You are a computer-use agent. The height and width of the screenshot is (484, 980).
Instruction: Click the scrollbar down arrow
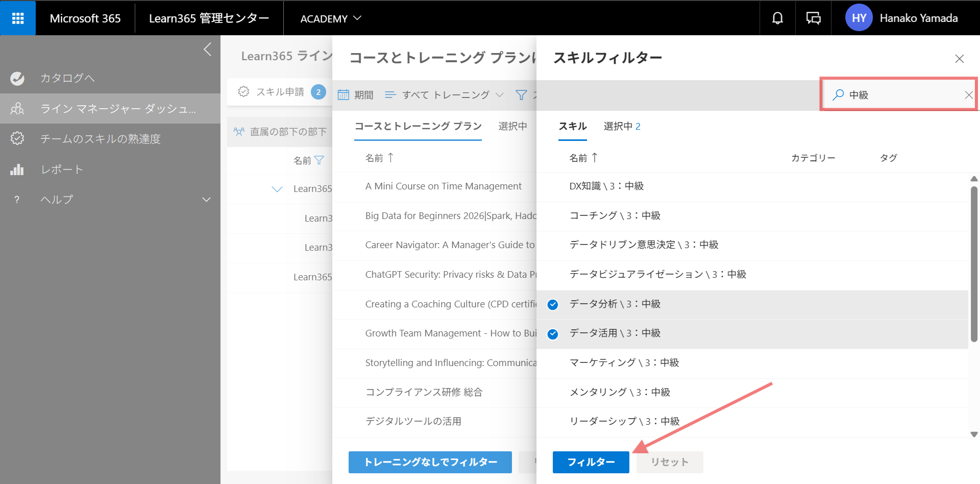point(974,434)
